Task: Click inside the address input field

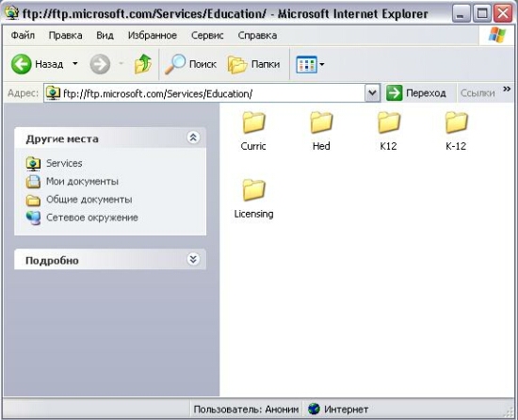Action: [x=211, y=93]
